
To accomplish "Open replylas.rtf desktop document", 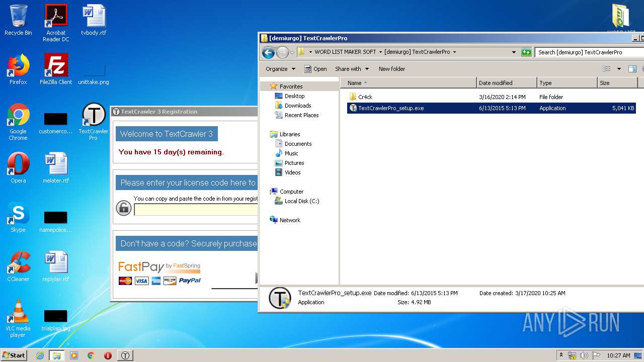I will [x=56, y=266].
